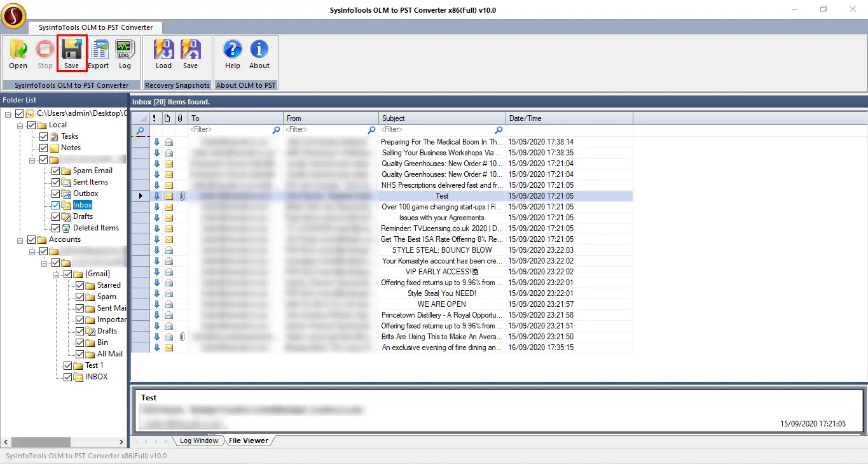This screenshot has width=868, height=464.
Task: Select the Sent Mail folder under [Gmail]
Action: [112, 308]
